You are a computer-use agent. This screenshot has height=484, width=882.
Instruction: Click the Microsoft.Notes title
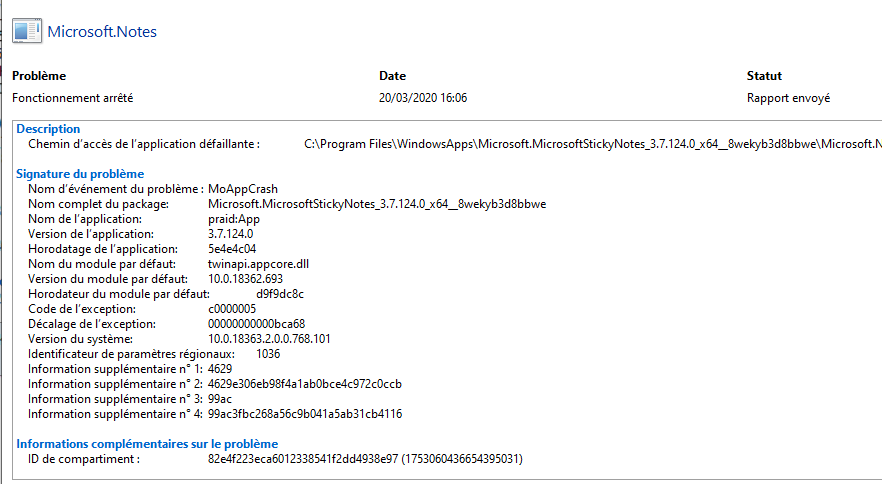coord(102,32)
